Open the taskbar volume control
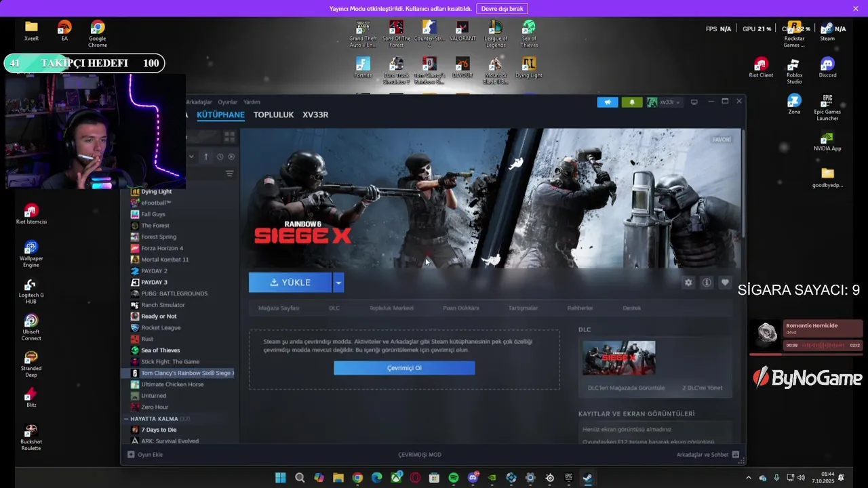 [x=801, y=478]
